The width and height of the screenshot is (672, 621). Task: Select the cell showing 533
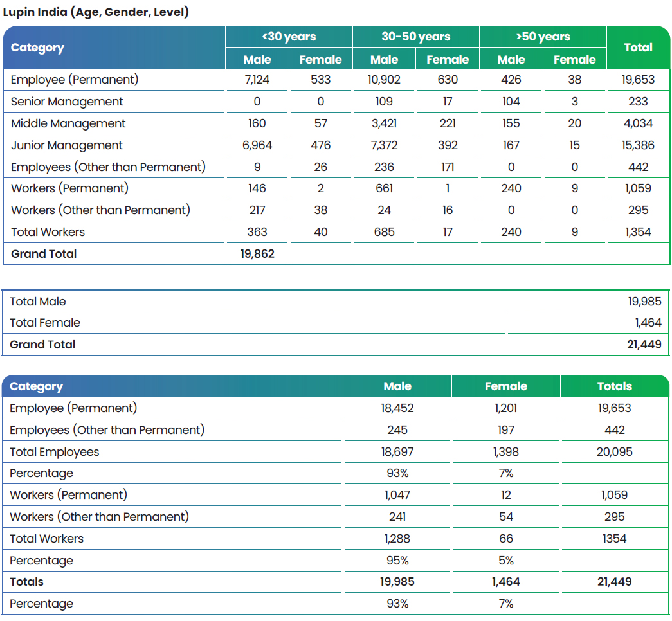point(321,80)
